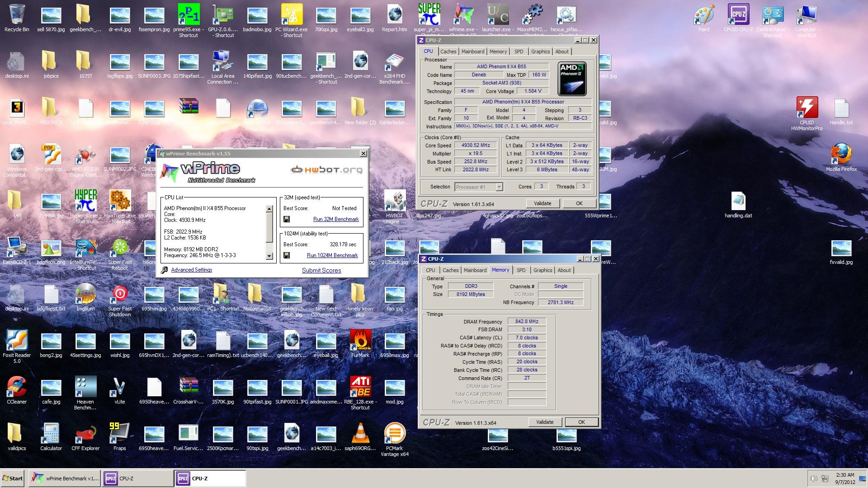Open HyperPI.exe shortcut icon

click(x=85, y=206)
